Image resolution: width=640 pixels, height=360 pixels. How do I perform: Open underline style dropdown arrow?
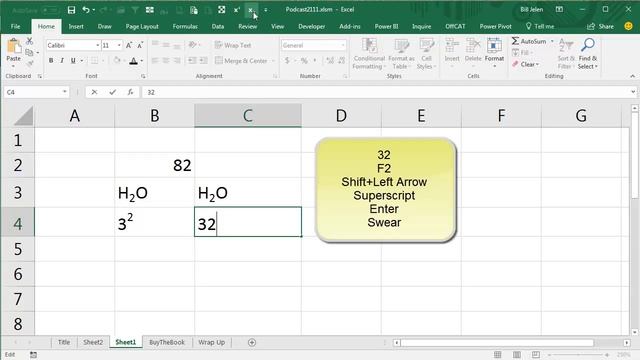[82, 60]
